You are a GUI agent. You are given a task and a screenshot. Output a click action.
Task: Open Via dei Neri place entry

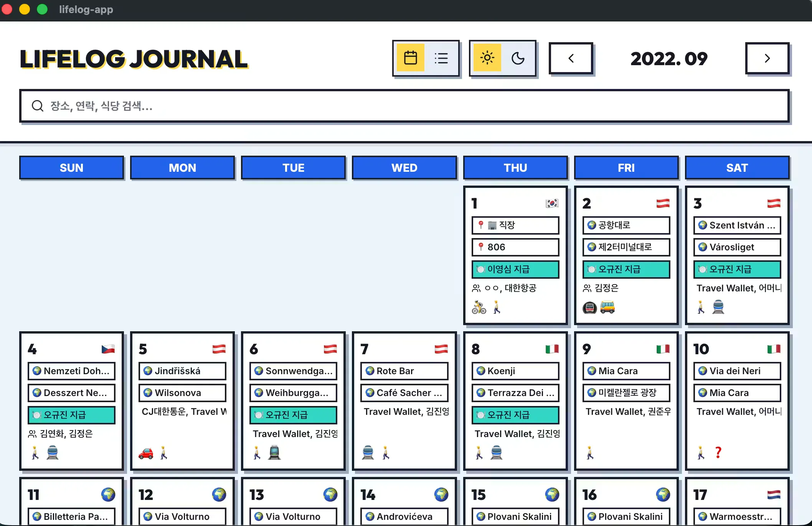click(x=737, y=371)
